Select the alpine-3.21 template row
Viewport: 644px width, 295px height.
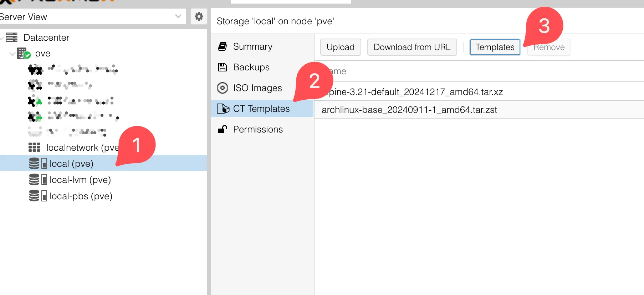(x=479, y=92)
